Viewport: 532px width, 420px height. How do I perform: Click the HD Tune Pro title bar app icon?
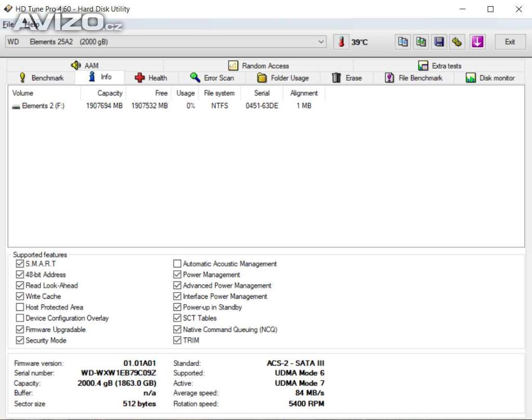tap(8, 8)
